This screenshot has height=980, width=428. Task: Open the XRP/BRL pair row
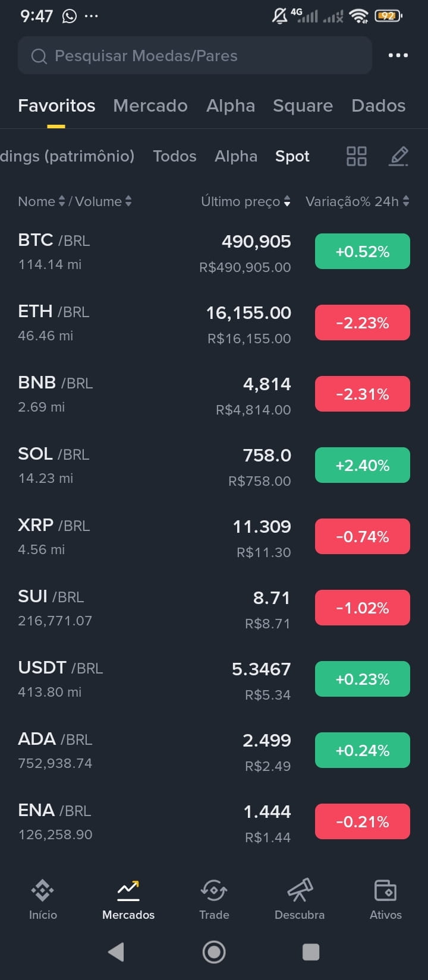point(214,536)
